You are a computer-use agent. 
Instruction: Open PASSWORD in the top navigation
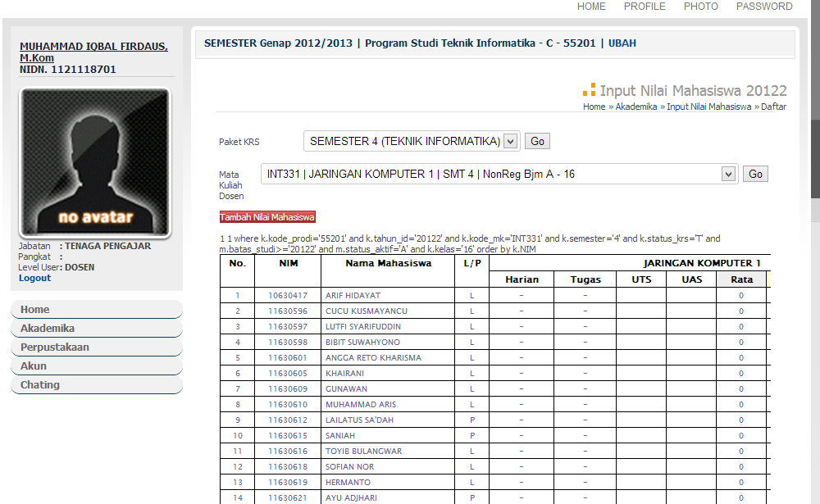pos(764,7)
